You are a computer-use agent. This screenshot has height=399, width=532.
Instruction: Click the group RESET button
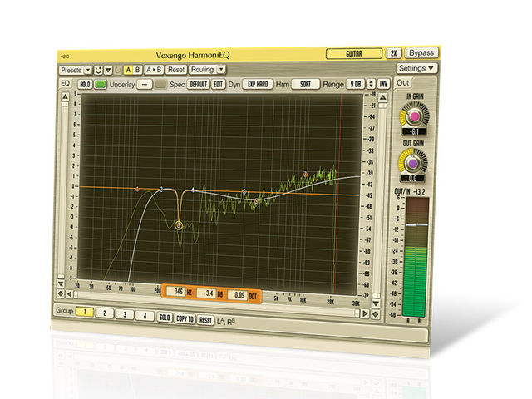click(x=205, y=320)
